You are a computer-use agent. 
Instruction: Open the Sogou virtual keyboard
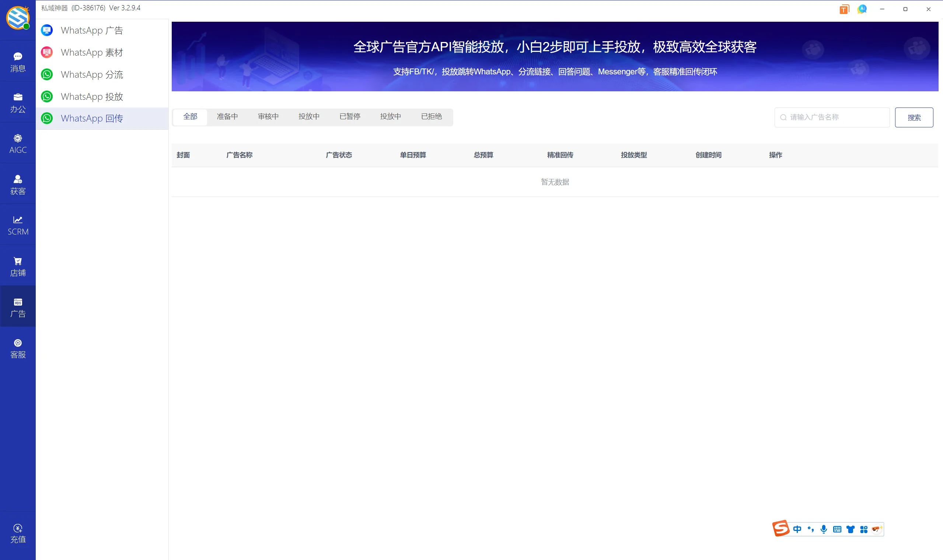[837, 529]
